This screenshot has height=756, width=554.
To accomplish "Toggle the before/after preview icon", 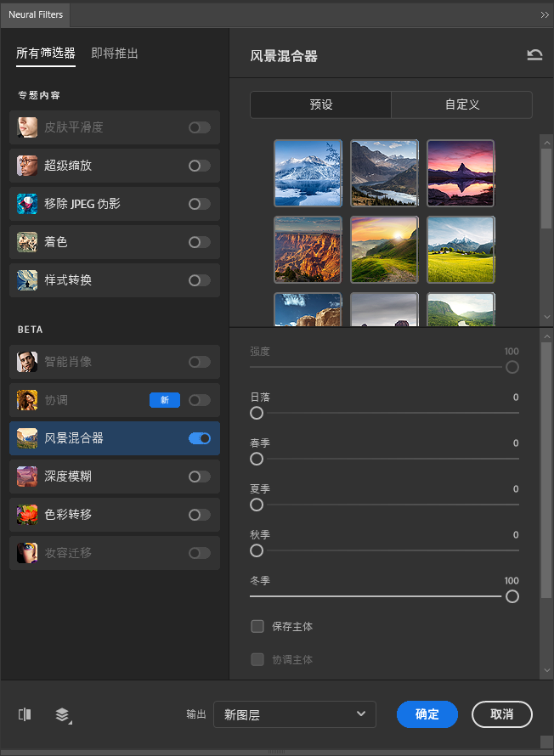I will (25, 714).
